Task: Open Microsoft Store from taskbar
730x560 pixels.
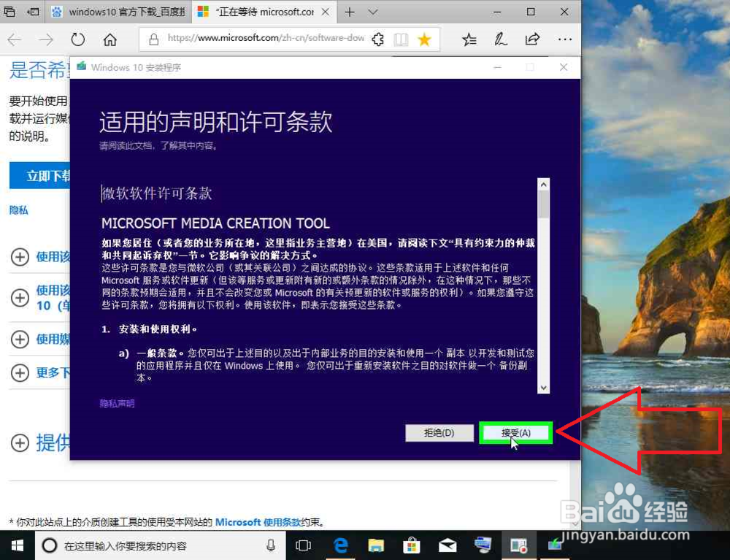Action: [x=412, y=545]
